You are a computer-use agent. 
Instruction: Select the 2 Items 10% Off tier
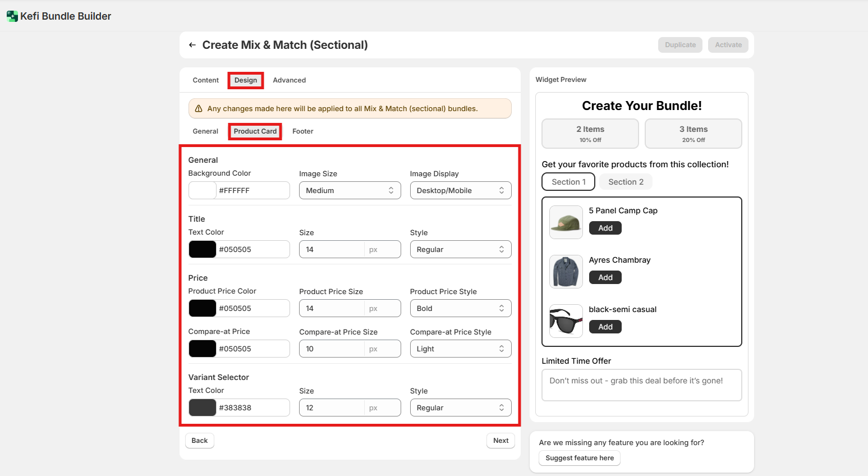click(590, 134)
